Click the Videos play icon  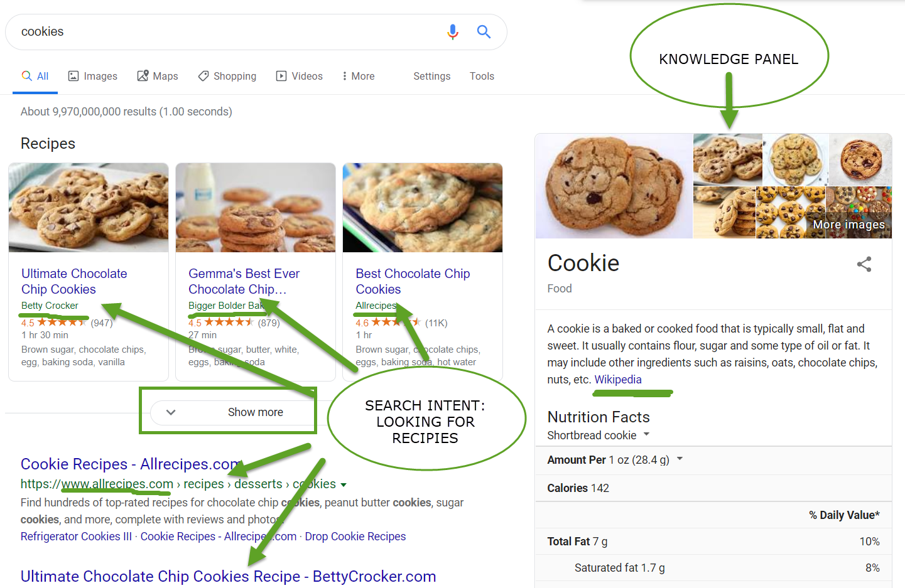pos(280,76)
